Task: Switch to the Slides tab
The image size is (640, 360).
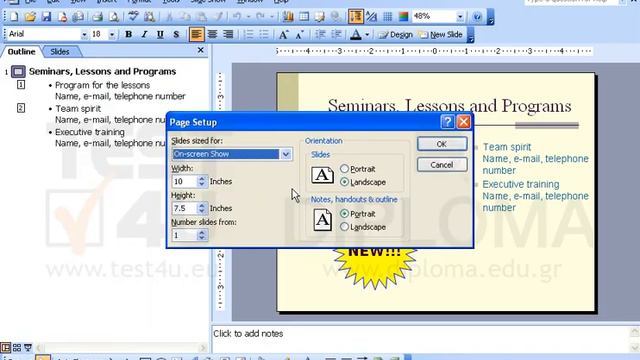Action: pyautogui.click(x=60, y=52)
